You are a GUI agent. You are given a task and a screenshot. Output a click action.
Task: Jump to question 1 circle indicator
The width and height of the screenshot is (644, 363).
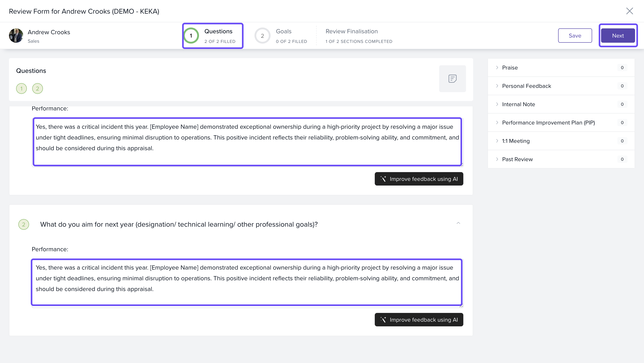pos(21,89)
